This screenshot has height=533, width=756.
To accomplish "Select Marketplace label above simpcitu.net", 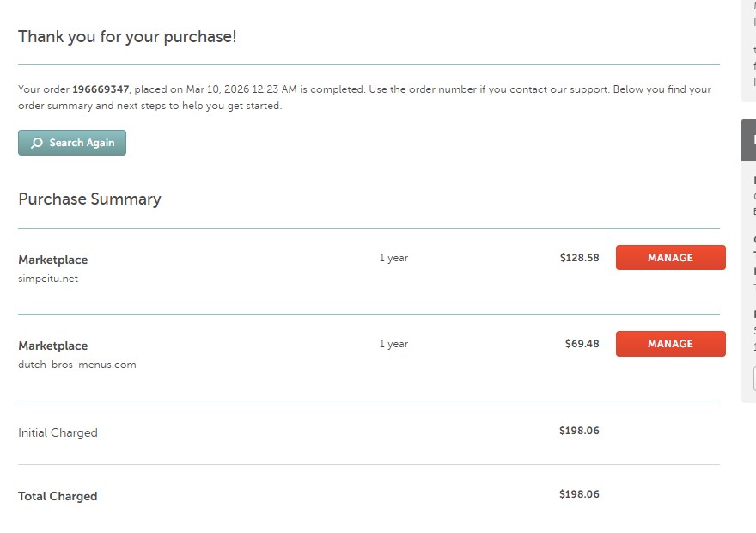I will (53, 260).
